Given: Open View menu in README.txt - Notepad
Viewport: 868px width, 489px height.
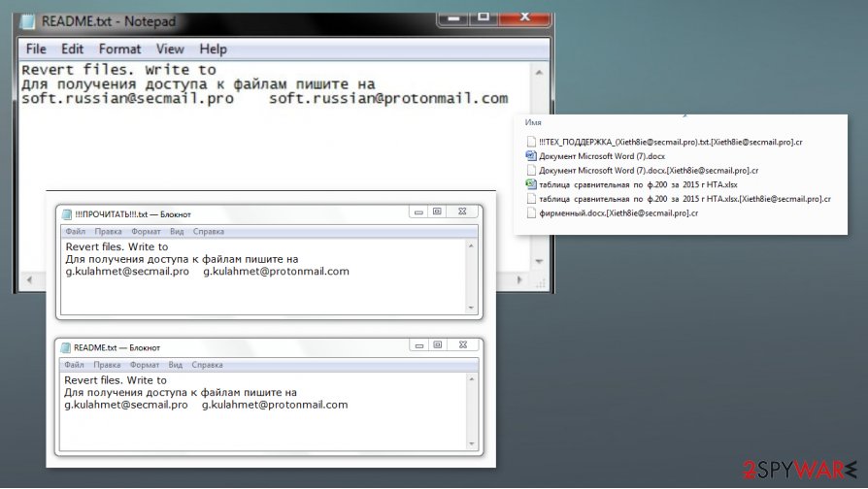Looking at the screenshot, I should point(170,49).
